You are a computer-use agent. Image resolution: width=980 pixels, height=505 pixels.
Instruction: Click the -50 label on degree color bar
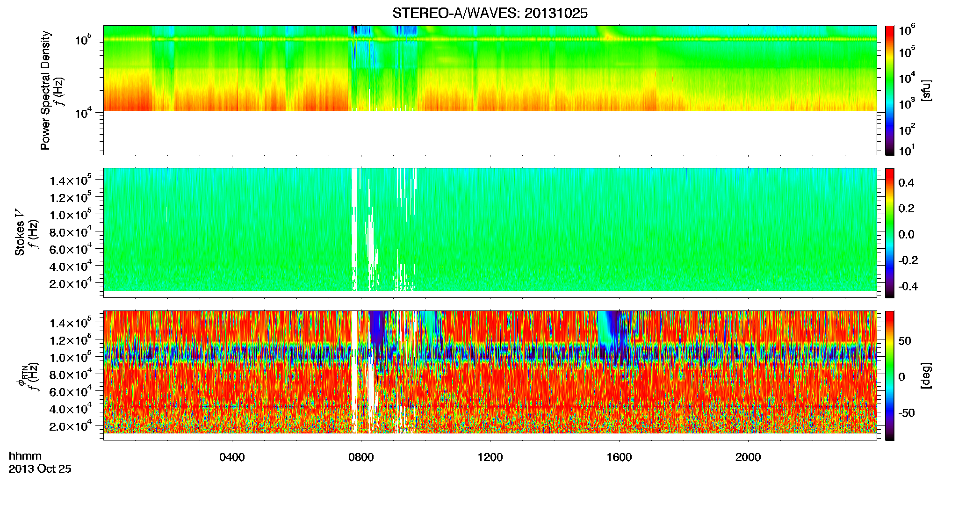coord(906,413)
